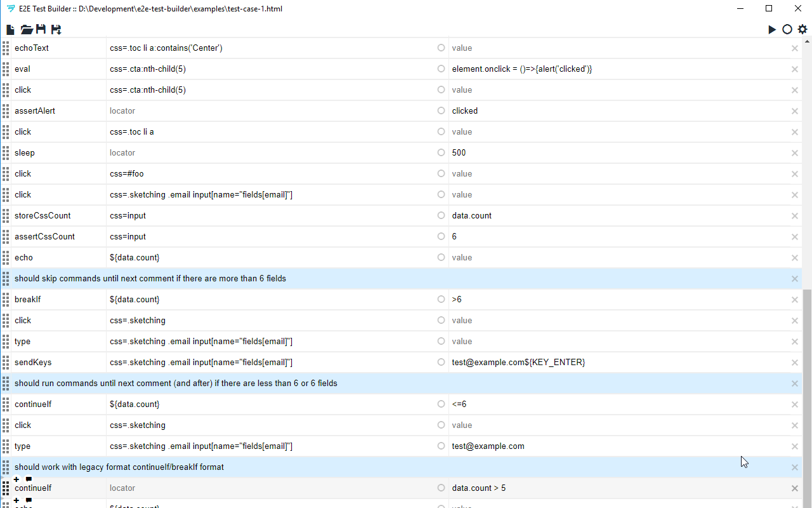Click the breakIf value >6
Image resolution: width=812 pixels, height=508 pixels.
point(619,300)
